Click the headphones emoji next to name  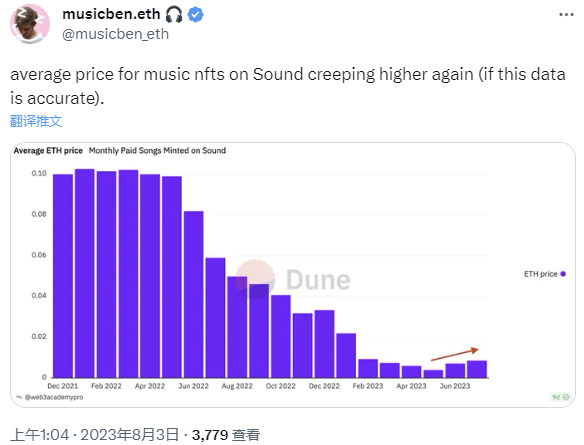coord(174,15)
